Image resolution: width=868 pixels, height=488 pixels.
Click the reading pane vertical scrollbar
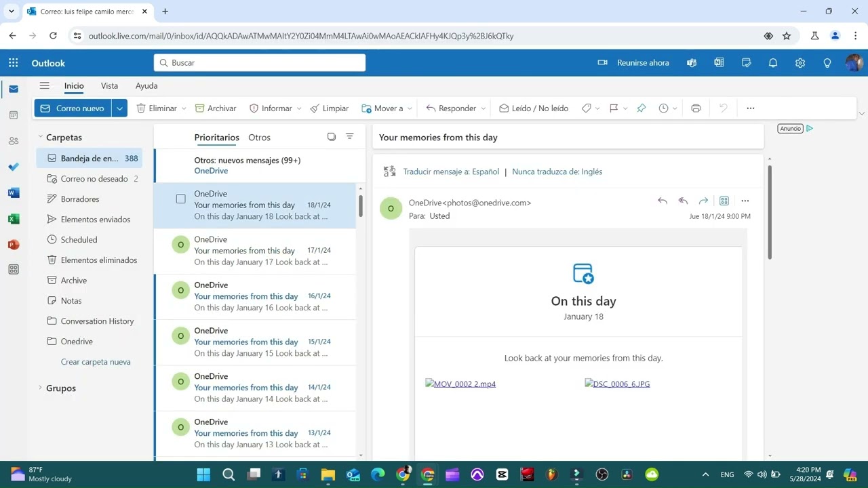(x=770, y=211)
